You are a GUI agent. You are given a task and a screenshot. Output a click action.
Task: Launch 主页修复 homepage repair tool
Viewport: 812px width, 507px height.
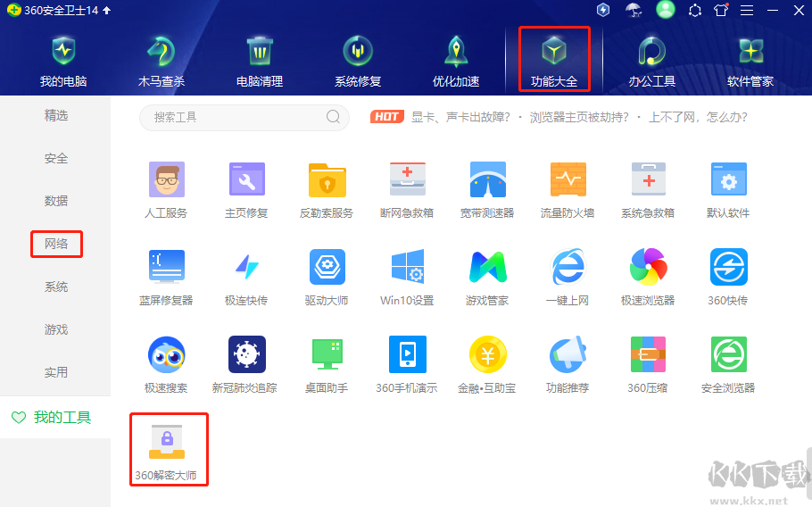pyautogui.click(x=246, y=189)
